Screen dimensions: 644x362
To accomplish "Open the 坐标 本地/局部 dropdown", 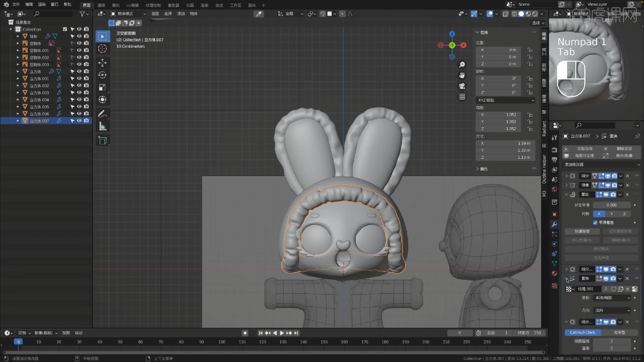I will (x=612, y=298).
